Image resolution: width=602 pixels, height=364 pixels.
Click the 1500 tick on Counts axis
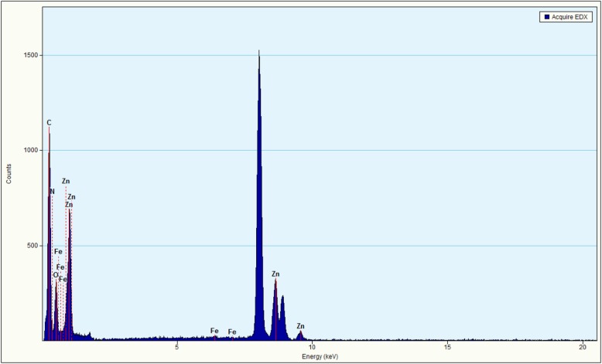point(31,56)
